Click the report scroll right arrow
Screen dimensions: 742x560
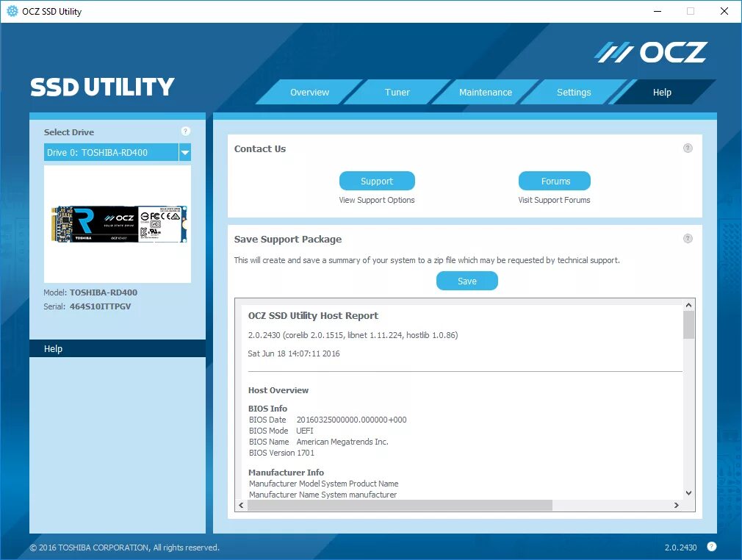tap(677, 505)
